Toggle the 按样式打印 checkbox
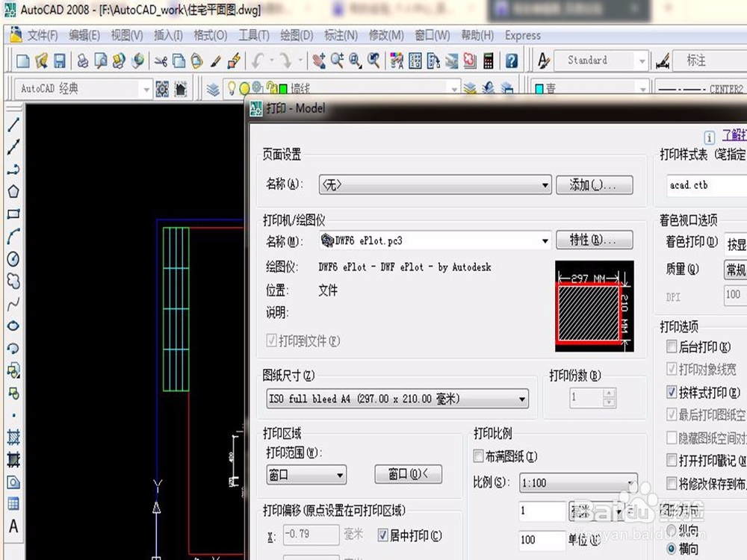Viewport: 747px width, 560px height. (x=672, y=392)
